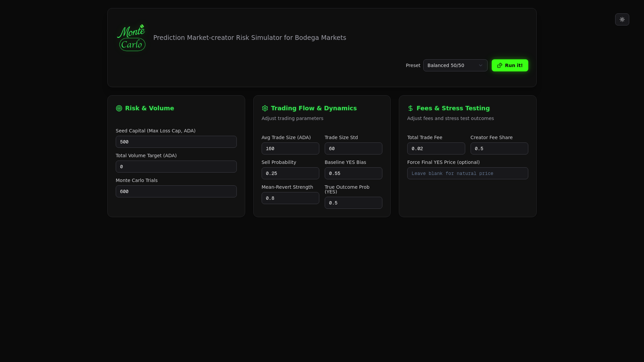
Task: Click the 'Avg Trade Size (ADA)' label
Action: [286, 137]
